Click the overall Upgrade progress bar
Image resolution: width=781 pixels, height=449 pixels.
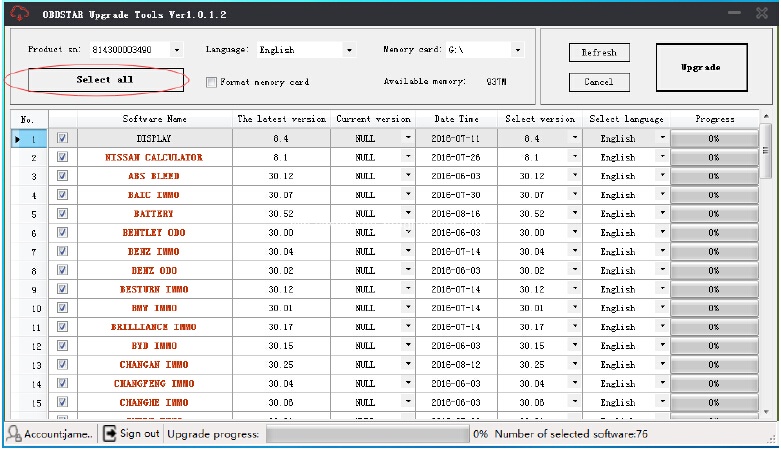click(x=368, y=434)
